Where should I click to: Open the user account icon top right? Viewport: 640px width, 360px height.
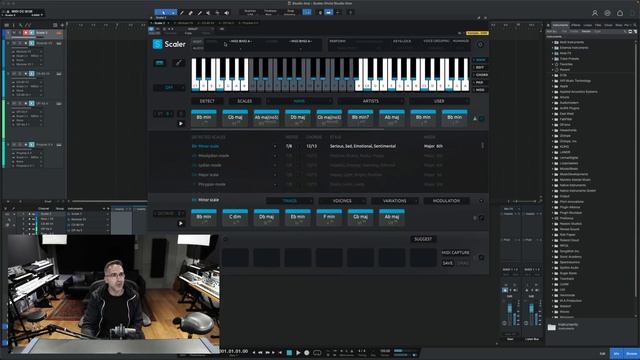595,13
